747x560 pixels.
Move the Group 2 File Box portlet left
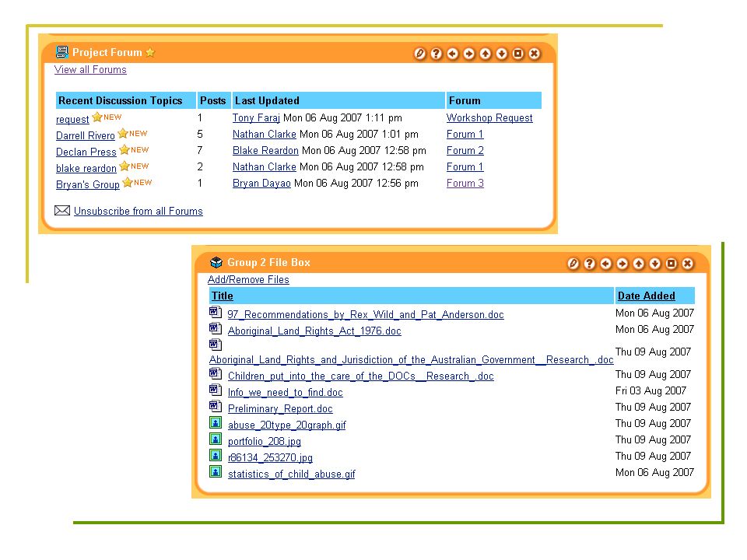(x=606, y=264)
